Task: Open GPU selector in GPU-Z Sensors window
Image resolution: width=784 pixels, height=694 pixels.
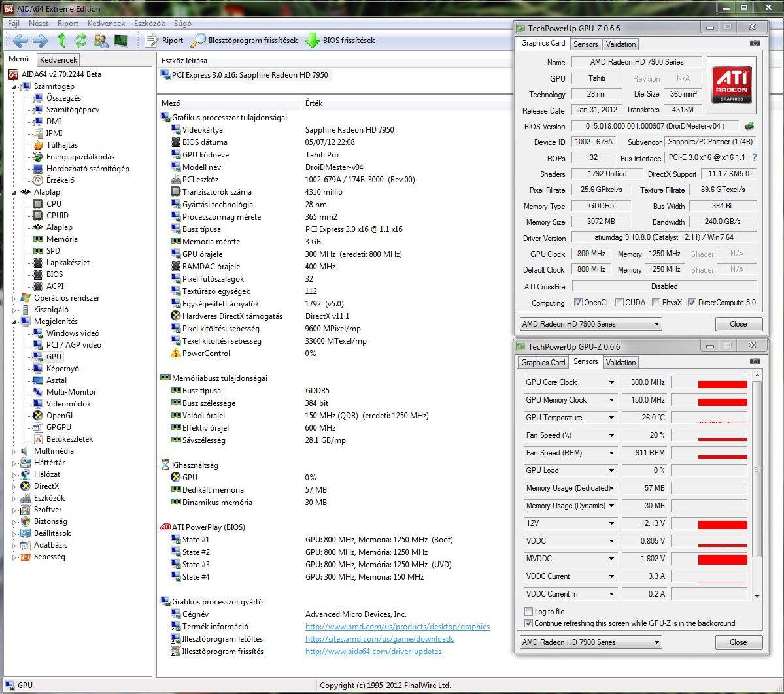Action: click(591, 642)
